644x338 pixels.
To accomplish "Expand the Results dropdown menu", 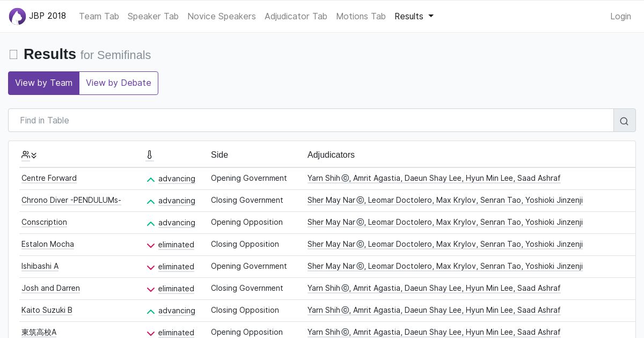I will [x=414, y=16].
